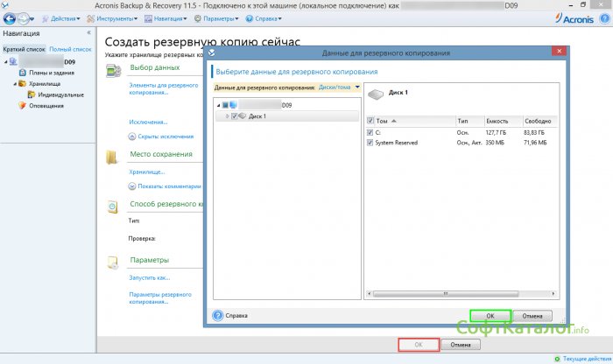Screen dimensions: 613x364
Task: Click the back navigation arrow button
Action: click(11, 17)
